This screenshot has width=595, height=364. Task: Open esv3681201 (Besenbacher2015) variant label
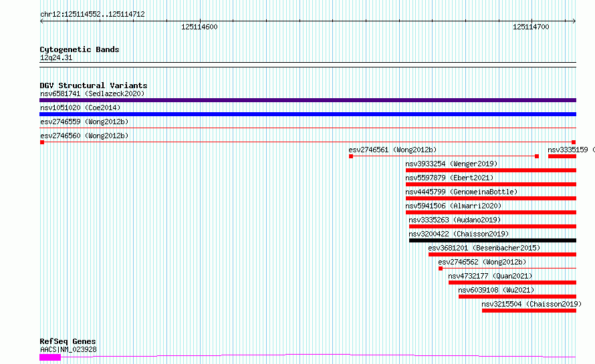(484, 248)
